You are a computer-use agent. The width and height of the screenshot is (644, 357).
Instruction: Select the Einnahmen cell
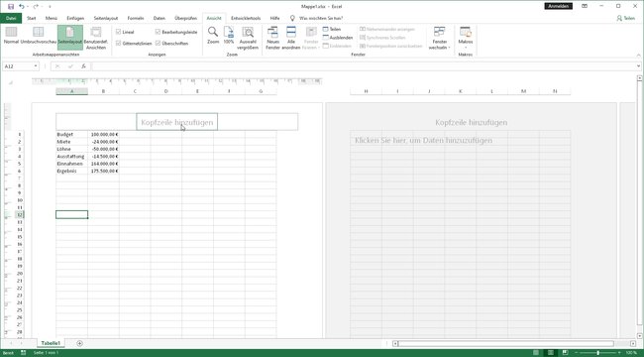point(72,164)
